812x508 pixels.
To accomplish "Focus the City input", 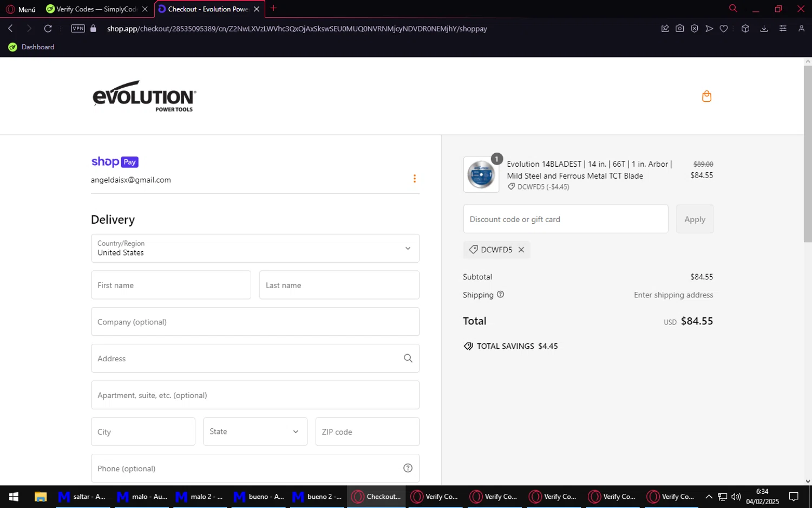I will [143, 432].
